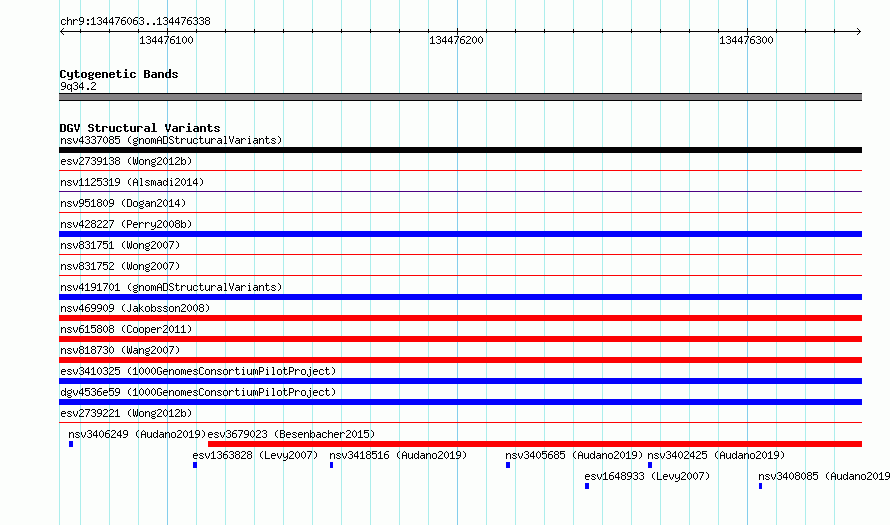890x525 pixels.
Task: Select the red nsv615808 variant bar
Action: (460, 339)
